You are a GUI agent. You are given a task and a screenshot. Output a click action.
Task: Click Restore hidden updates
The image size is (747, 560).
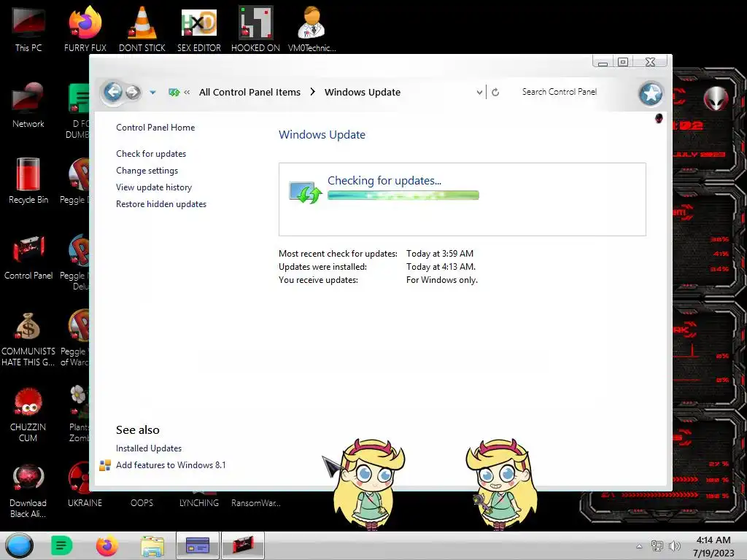(x=161, y=204)
